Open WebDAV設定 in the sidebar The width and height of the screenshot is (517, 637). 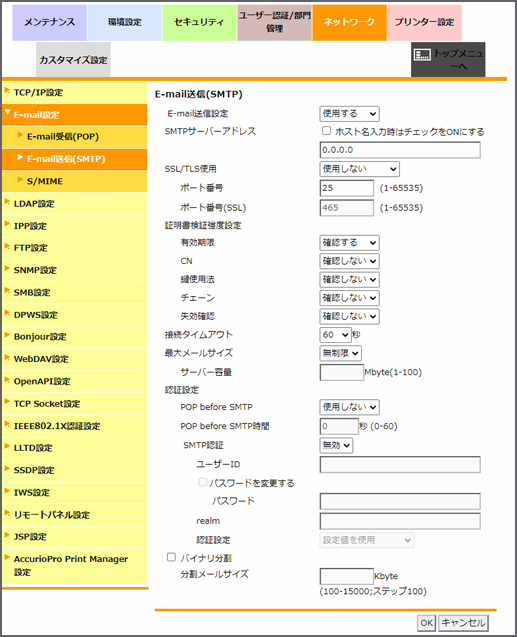(75, 359)
